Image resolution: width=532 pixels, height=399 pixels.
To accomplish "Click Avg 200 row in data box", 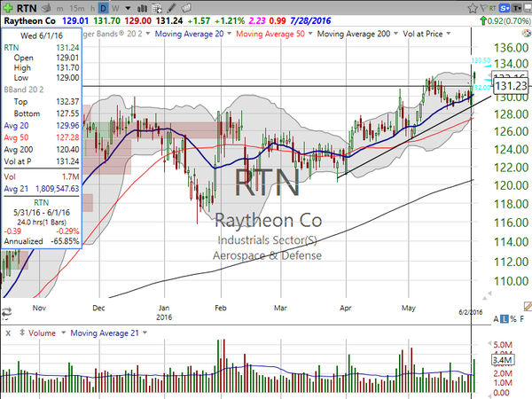I will coord(42,150).
